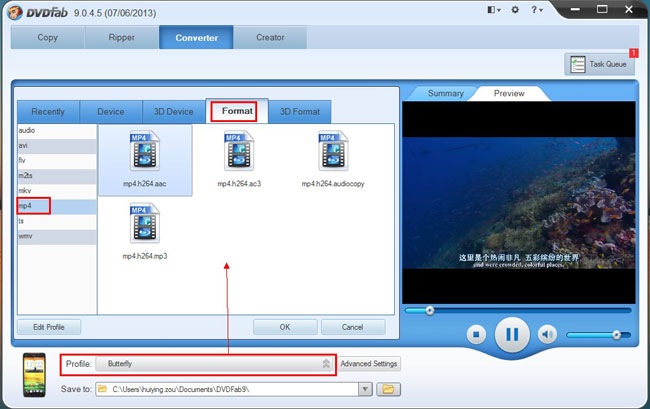Click the DVDFab logo icon
Screen dimensions: 650x409
tap(15, 12)
